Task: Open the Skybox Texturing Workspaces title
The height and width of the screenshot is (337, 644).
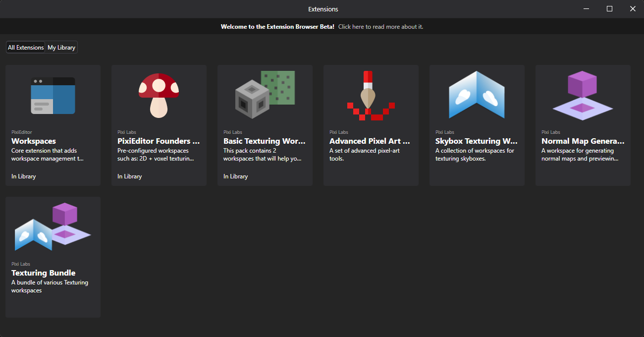Action: (476, 141)
